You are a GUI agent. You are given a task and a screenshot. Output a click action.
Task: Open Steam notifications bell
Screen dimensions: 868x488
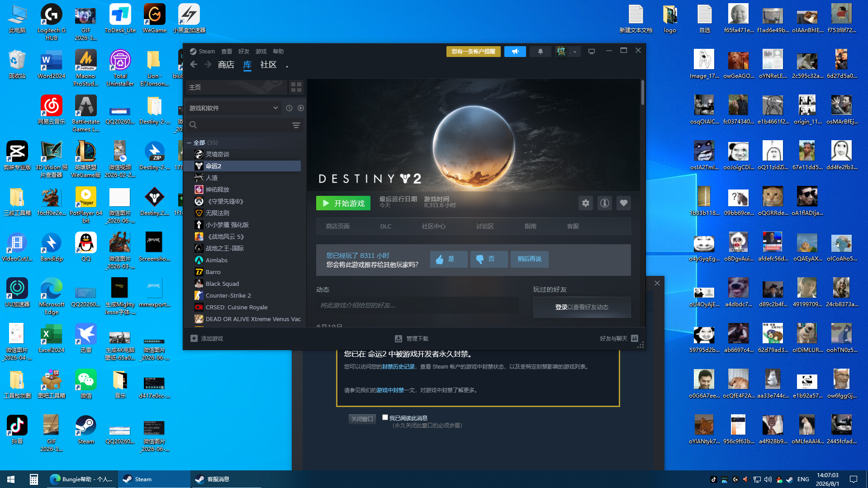tap(540, 52)
